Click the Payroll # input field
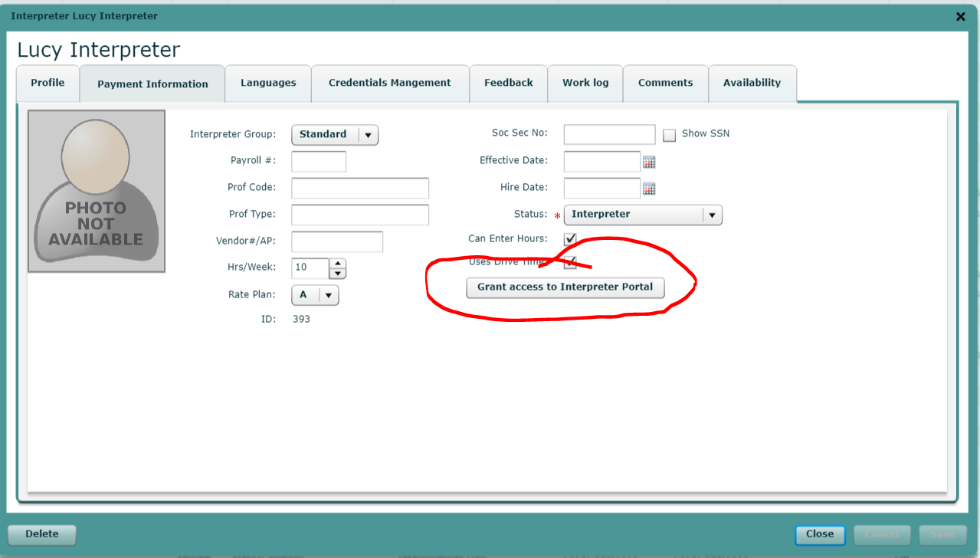 pos(319,161)
